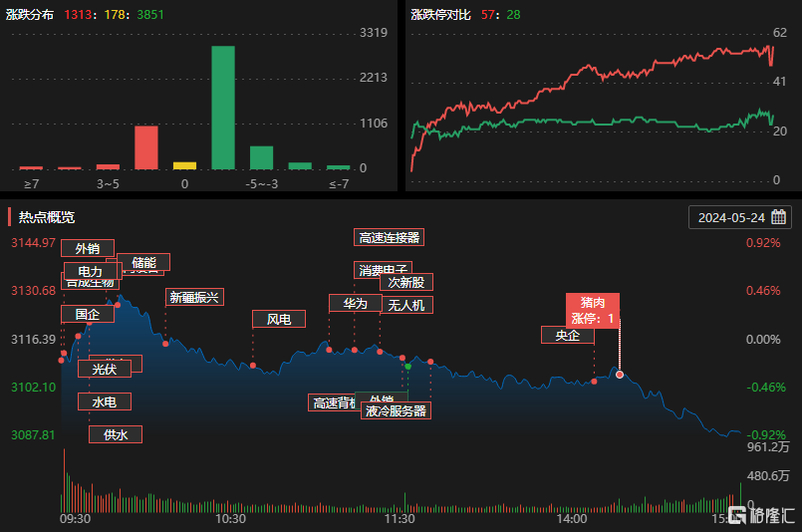This screenshot has height=532, width=802.
Task: Click the yellow 178 unchanged count
Action: [115, 14]
